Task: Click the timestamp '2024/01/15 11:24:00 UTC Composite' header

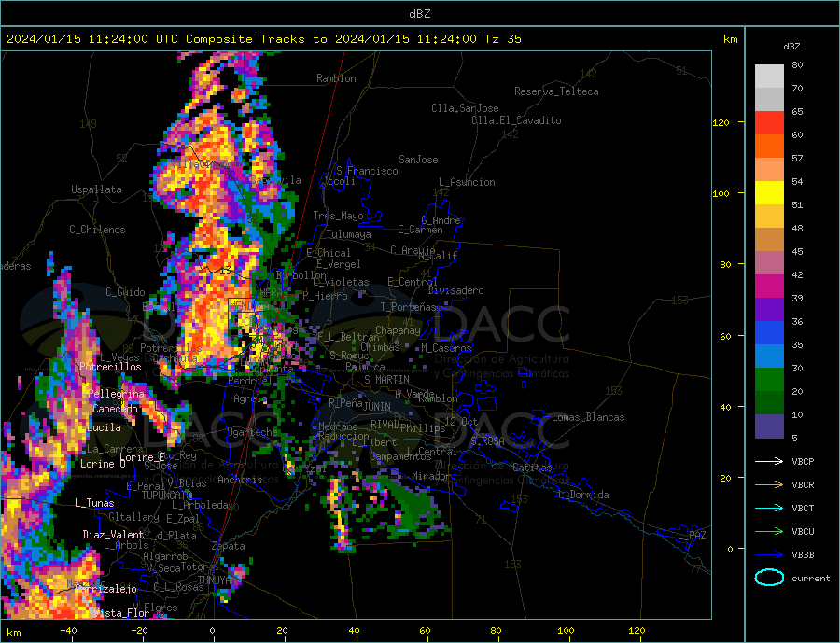Action: [x=129, y=39]
